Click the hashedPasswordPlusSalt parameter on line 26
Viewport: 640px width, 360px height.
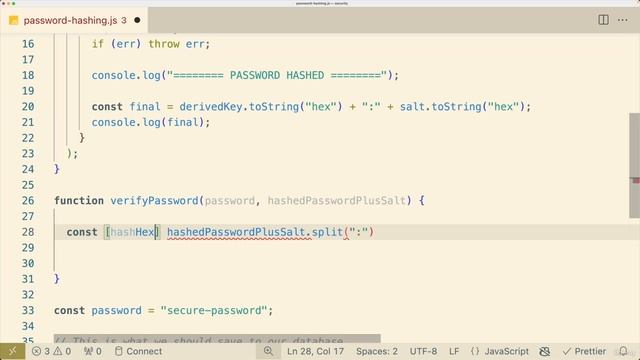(x=337, y=200)
